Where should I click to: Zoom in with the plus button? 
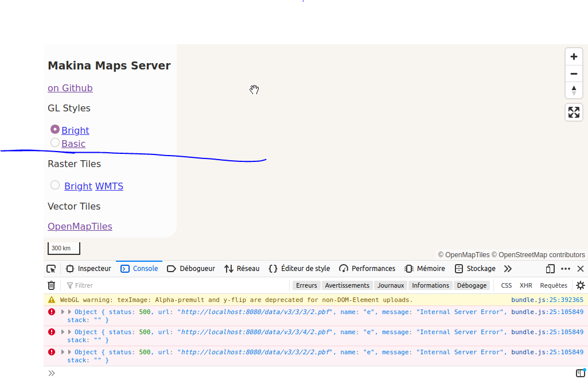(574, 56)
